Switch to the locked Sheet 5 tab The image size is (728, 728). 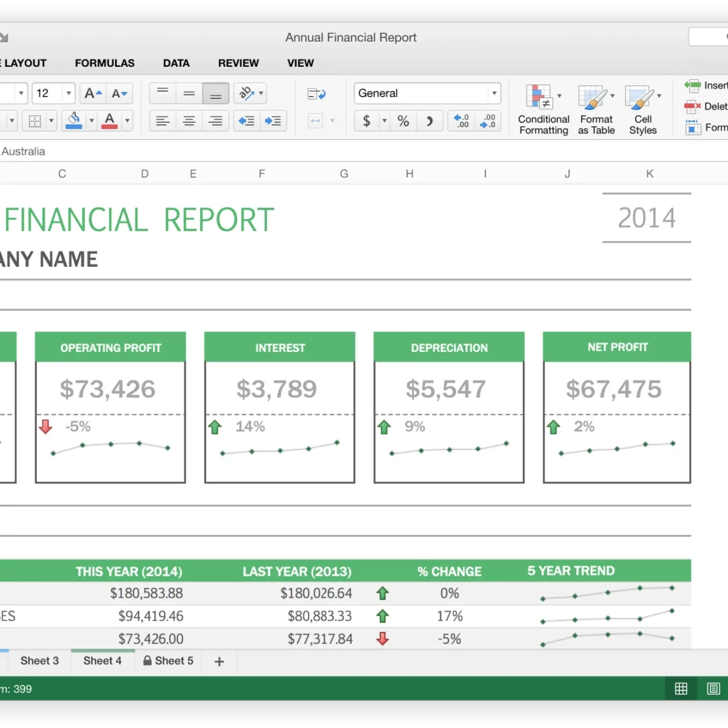(169, 661)
